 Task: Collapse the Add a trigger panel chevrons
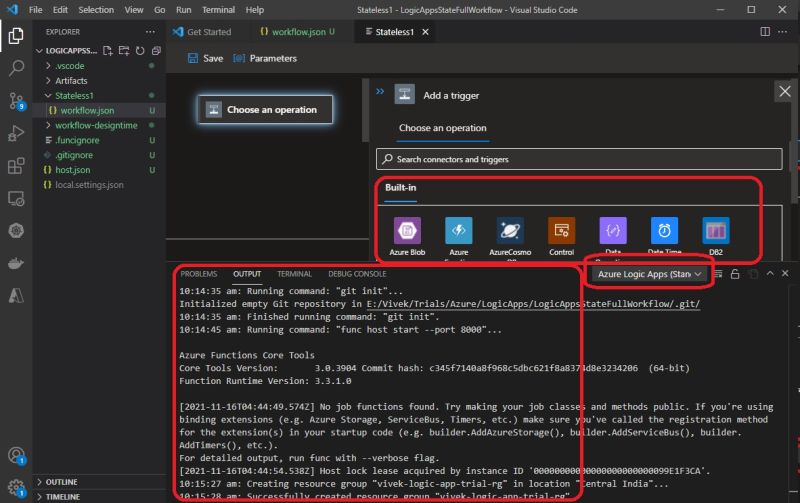(380, 91)
